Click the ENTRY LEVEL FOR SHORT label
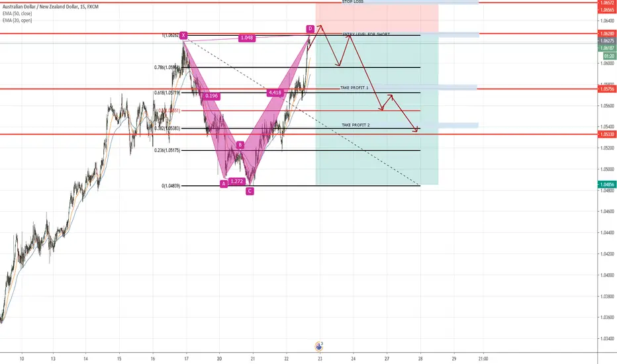 [x=366, y=34]
